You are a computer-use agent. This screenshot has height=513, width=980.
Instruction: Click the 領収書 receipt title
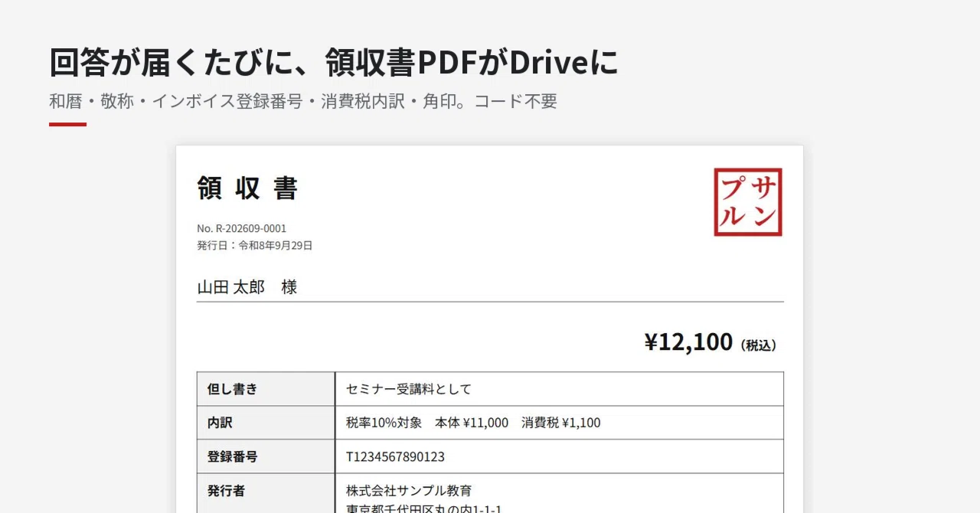pos(247,188)
